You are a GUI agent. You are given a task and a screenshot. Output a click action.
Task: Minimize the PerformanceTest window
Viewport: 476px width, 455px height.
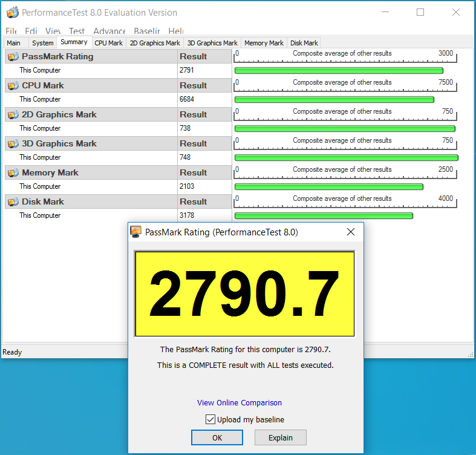click(x=385, y=12)
